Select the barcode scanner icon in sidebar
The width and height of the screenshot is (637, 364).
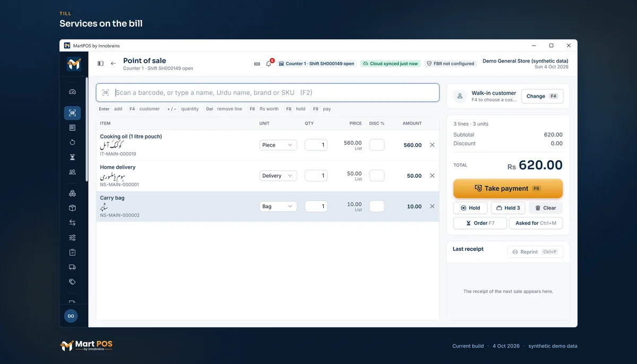point(72,112)
